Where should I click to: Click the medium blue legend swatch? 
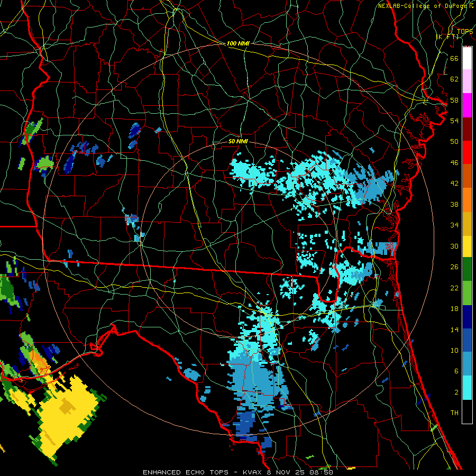coord(467,340)
